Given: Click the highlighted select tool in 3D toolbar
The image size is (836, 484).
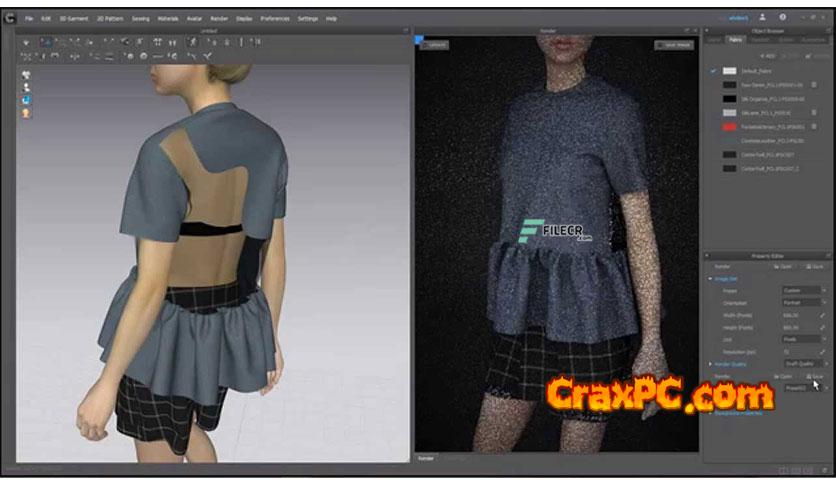Looking at the screenshot, I should click(46, 43).
